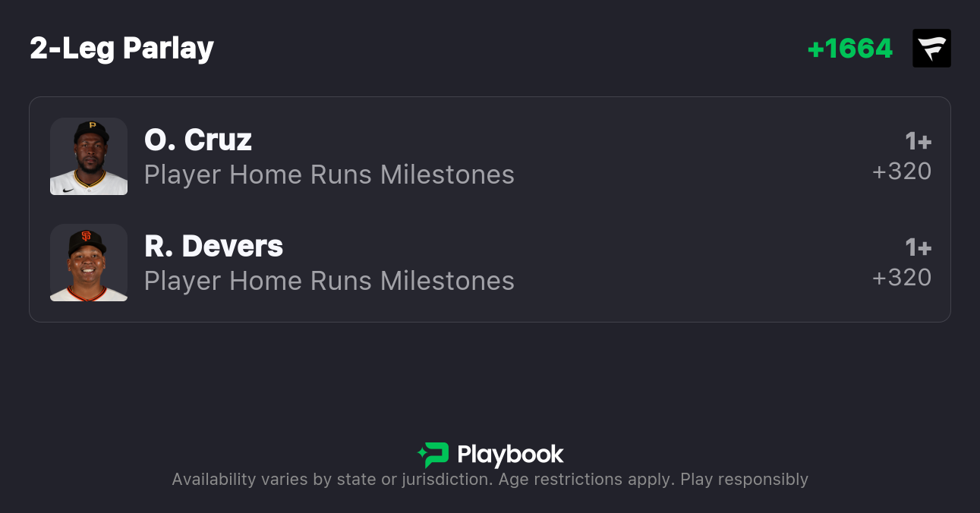Open R. Devers player headshot
The width and height of the screenshot is (980, 513).
pos(89,263)
